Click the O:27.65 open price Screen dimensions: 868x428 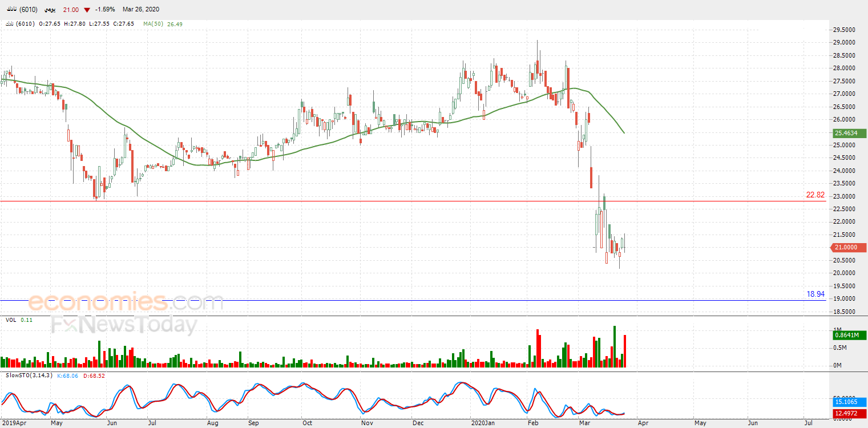pyautogui.click(x=50, y=24)
